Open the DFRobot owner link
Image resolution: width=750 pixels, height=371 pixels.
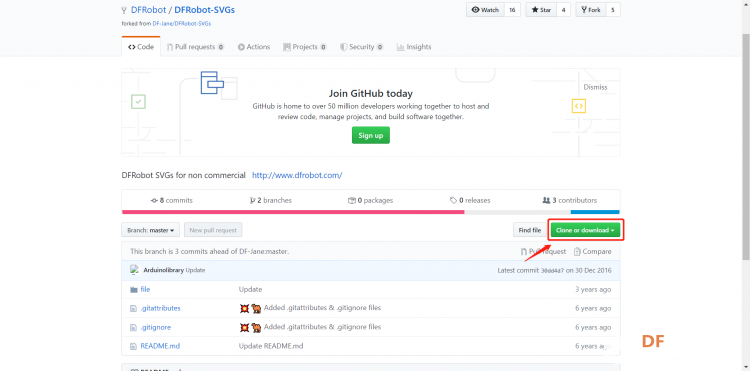[x=148, y=10]
